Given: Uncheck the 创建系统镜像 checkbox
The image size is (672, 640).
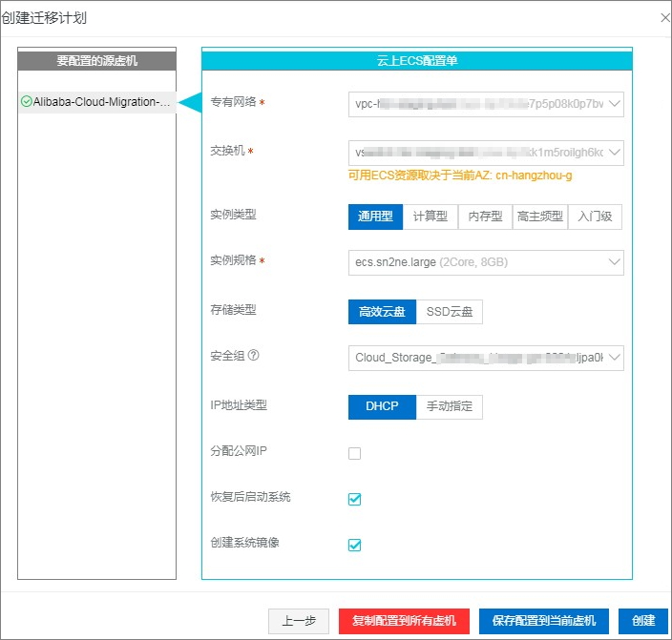Looking at the screenshot, I should pyautogui.click(x=354, y=545).
